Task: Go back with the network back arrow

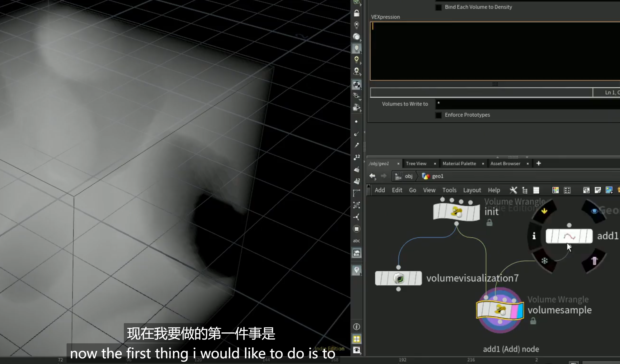Action: (x=373, y=176)
